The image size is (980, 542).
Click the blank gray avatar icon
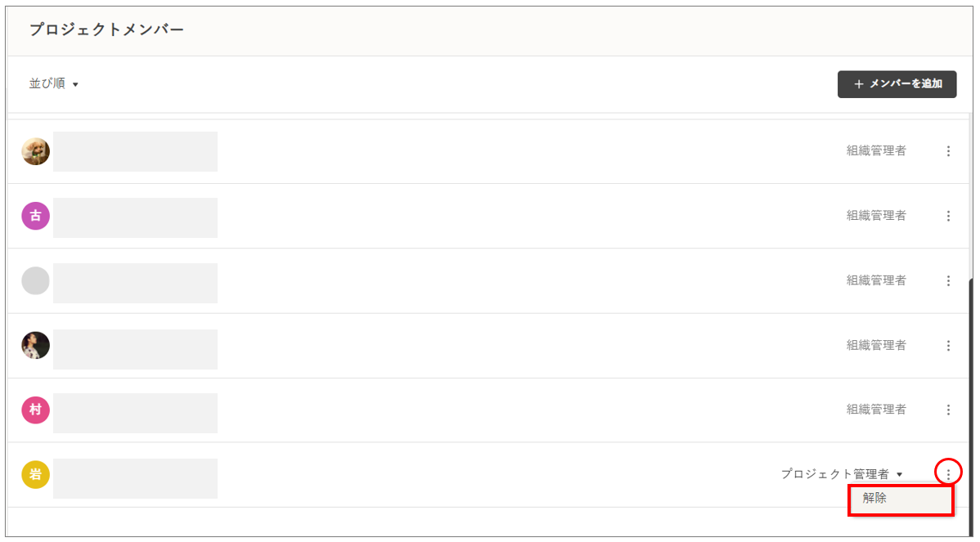point(35,280)
